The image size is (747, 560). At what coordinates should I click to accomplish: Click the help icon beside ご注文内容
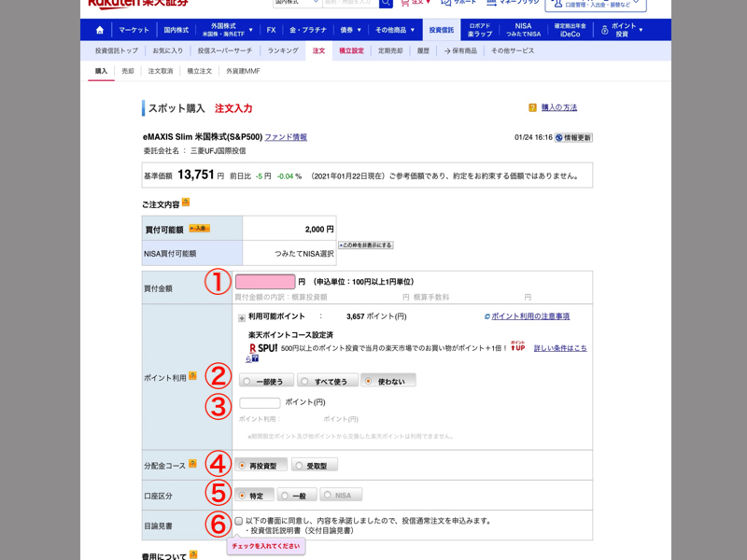click(186, 203)
